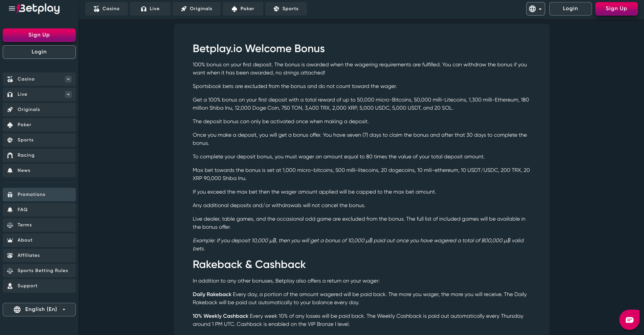Open Sports Betting Rules link
The height and width of the screenshot is (335, 644).
click(x=39, y=271)
